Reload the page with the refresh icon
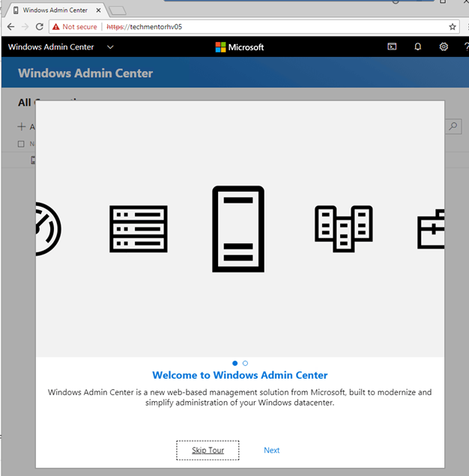The height and width of the screenshot is (476, 469). pos(40,27)
